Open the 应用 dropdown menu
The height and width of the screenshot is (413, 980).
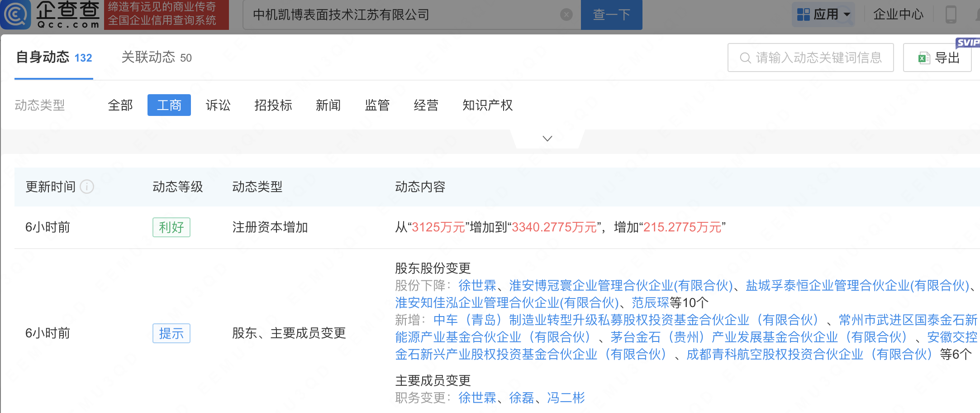[823, 14]
